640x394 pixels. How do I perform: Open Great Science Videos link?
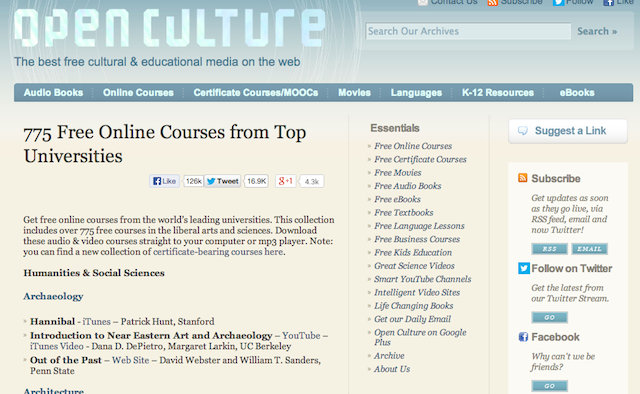(x=414, y=266)
